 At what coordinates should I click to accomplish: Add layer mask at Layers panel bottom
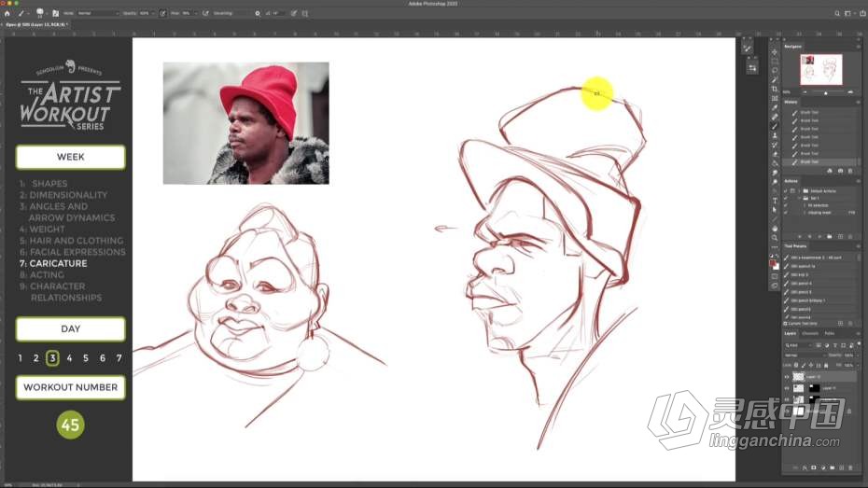click(x=814, y=468)
